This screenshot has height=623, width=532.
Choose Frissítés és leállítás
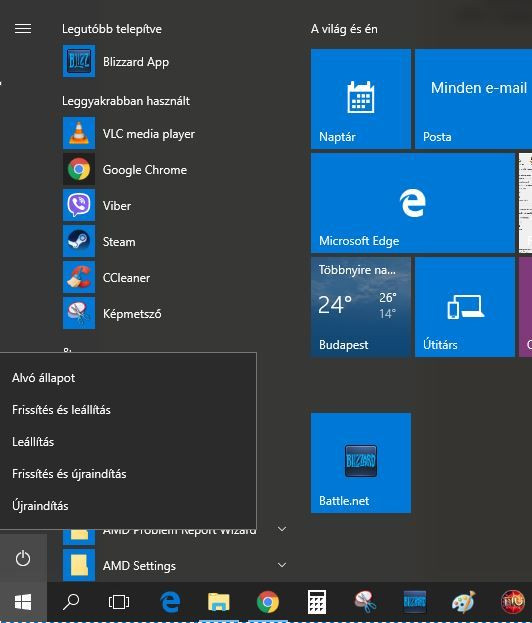128,410
